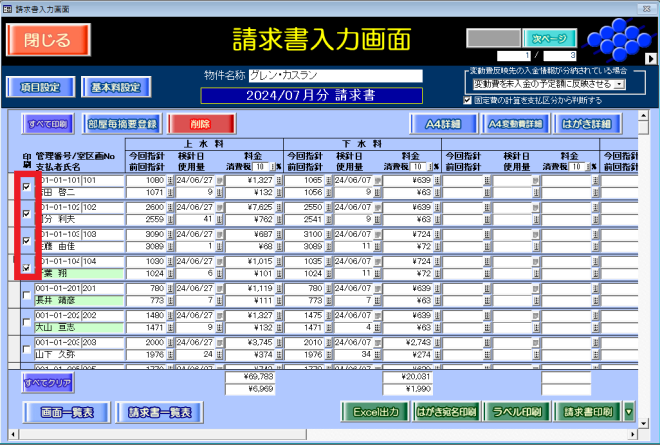Toggle the 固定費の計算を支払区分から判断する checkbox

point(468,100)
